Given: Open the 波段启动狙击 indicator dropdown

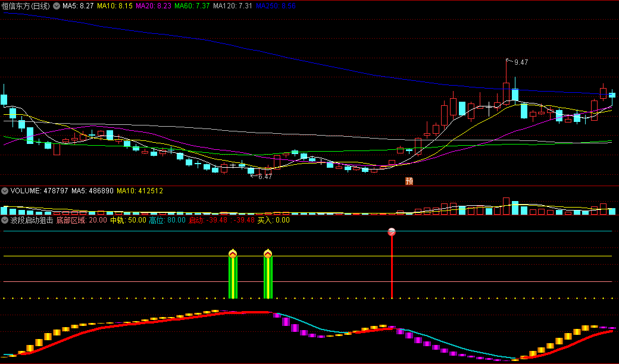Looking at the screenshot, I should (5, 220).
